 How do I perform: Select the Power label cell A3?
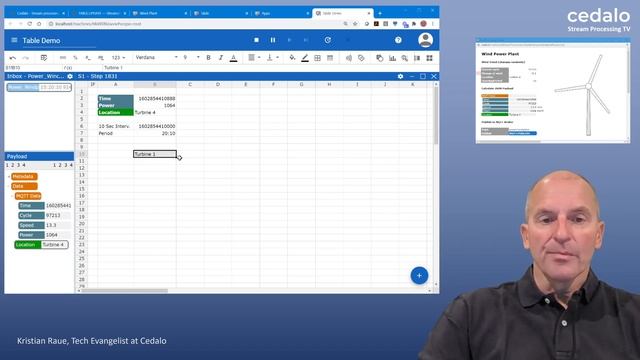pos(116,105)
